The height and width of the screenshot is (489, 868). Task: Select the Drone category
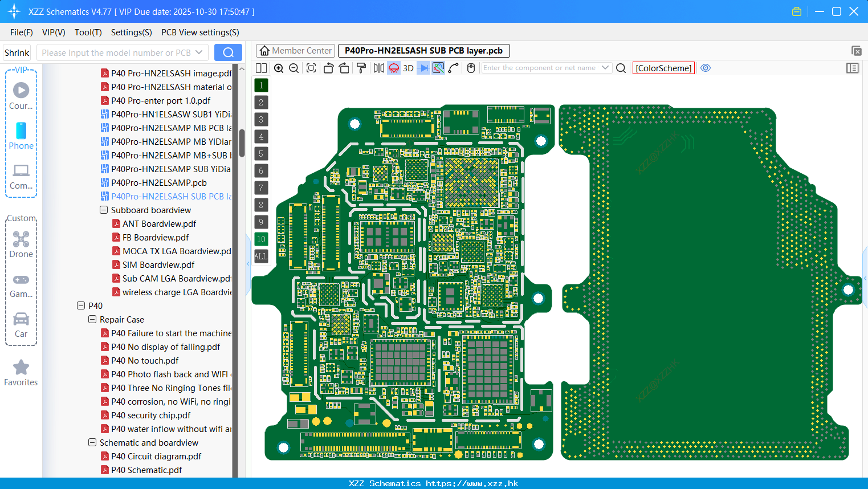point(21,244)
